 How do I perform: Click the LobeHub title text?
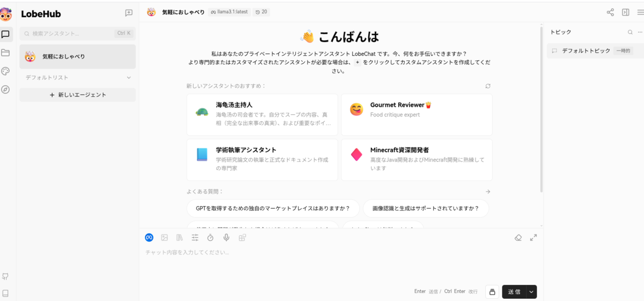[41, 14]
